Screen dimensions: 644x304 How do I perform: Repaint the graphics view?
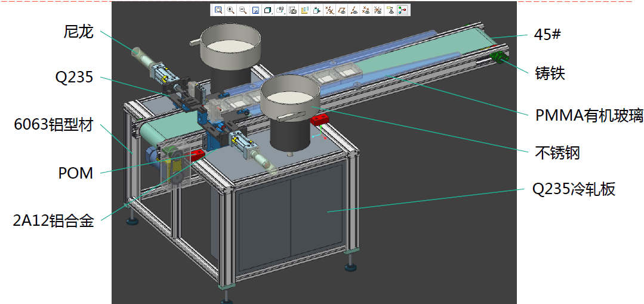point(255,10)
